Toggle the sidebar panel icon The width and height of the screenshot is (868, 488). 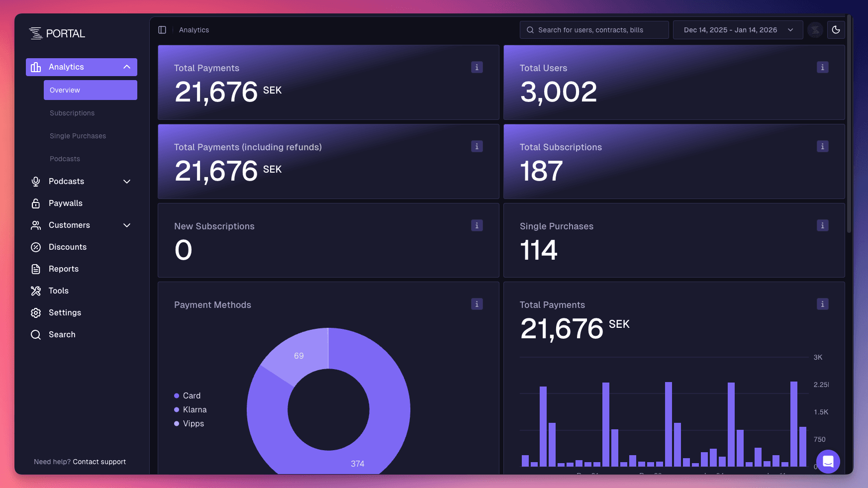tap(162, 30)
